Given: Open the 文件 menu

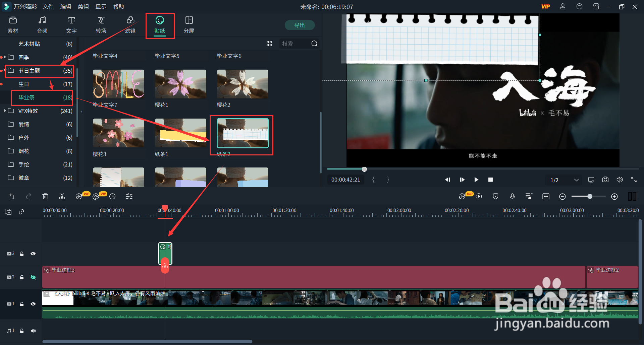Looking at the screenshot, I should pyautogui.click(x=48, y=7).
